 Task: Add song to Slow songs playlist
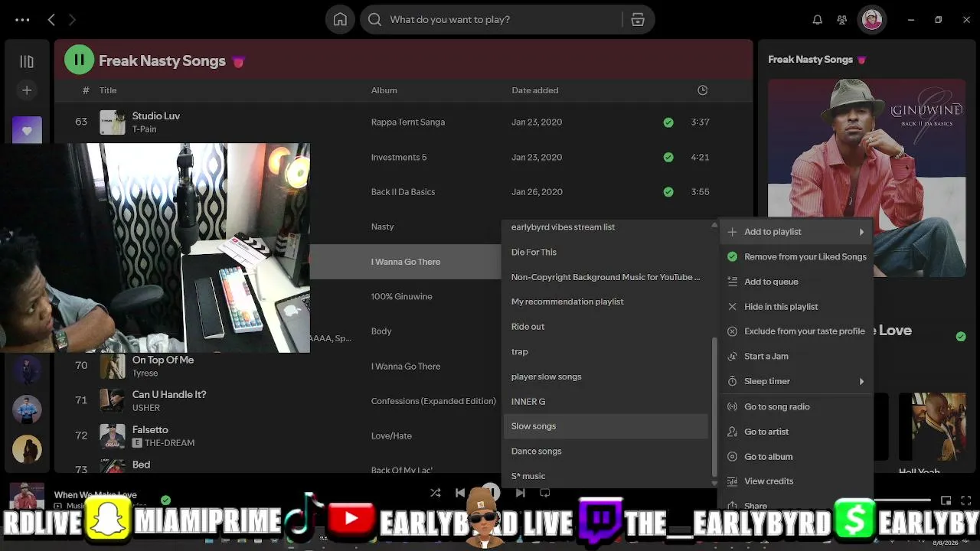[606, 426]
